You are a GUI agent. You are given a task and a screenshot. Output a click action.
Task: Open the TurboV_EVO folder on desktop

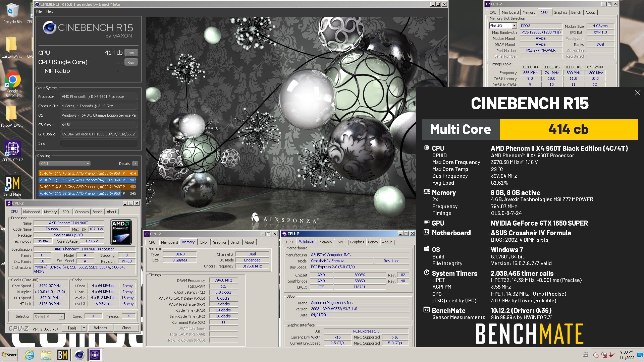coord(12,117)
